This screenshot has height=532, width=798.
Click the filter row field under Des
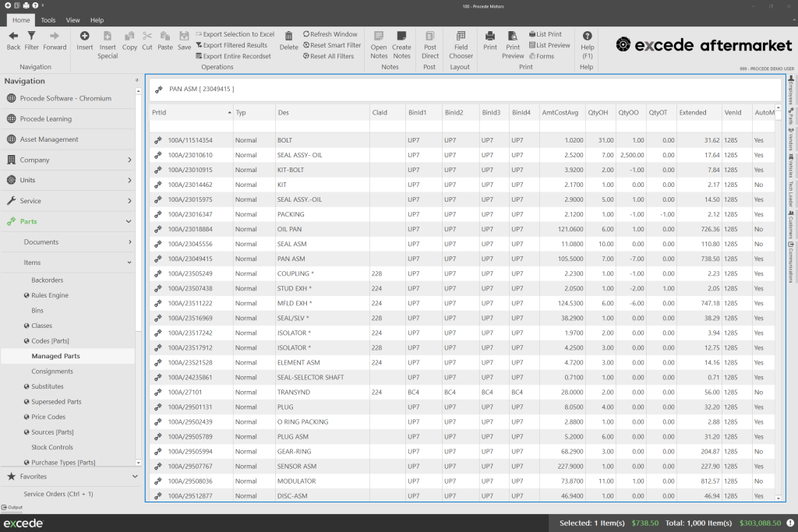[x=321, y=126]
